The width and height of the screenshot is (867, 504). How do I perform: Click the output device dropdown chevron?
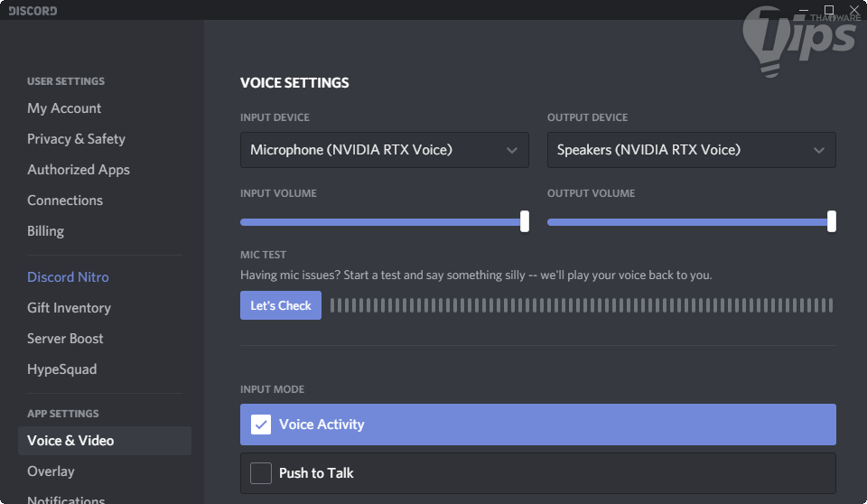(819, 150)
